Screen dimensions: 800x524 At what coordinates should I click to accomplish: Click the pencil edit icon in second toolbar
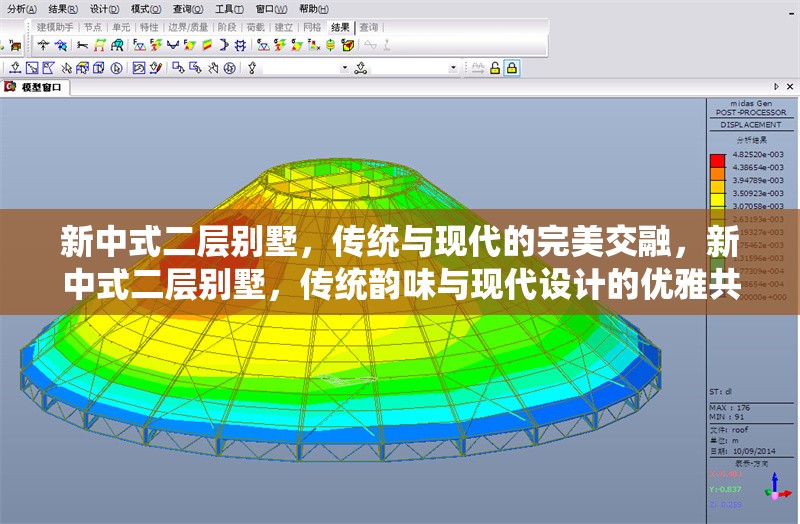(x=156, y=68)
